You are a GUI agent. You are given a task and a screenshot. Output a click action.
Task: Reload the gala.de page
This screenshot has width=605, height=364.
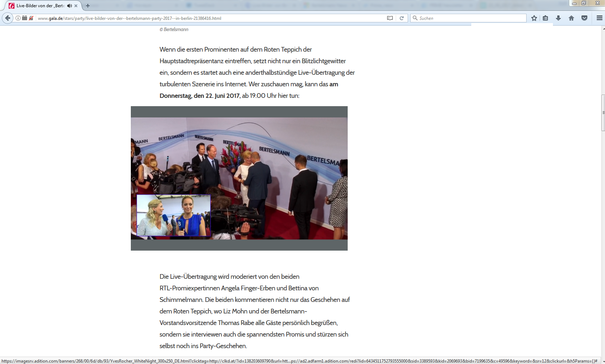point(402,18)
